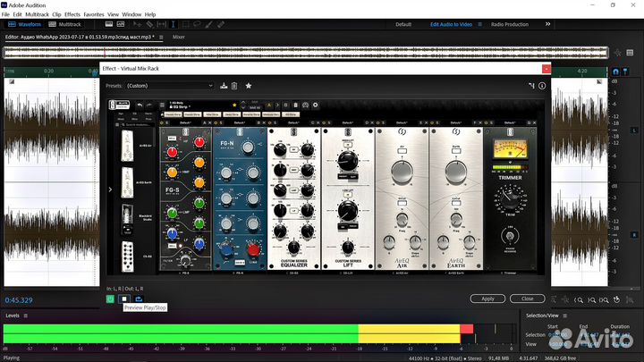Open the Multitrack menu in the menu bar
644x362 pixels.
point(37,14)
